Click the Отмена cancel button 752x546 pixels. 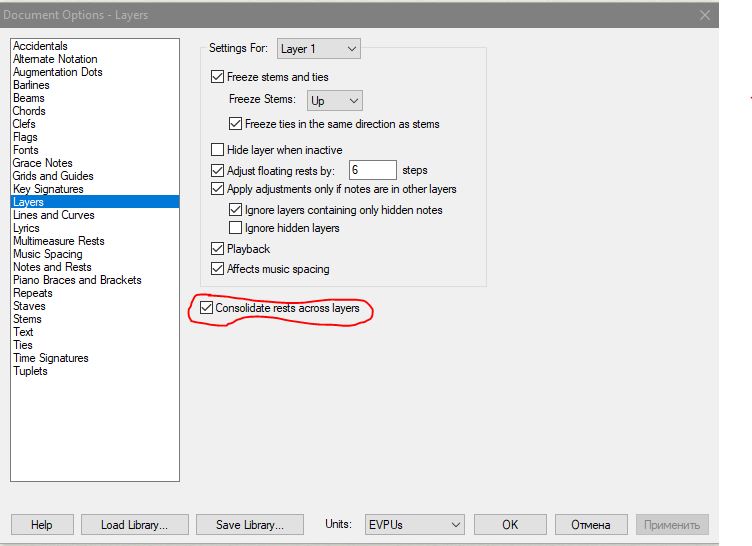tap(590, 525)
